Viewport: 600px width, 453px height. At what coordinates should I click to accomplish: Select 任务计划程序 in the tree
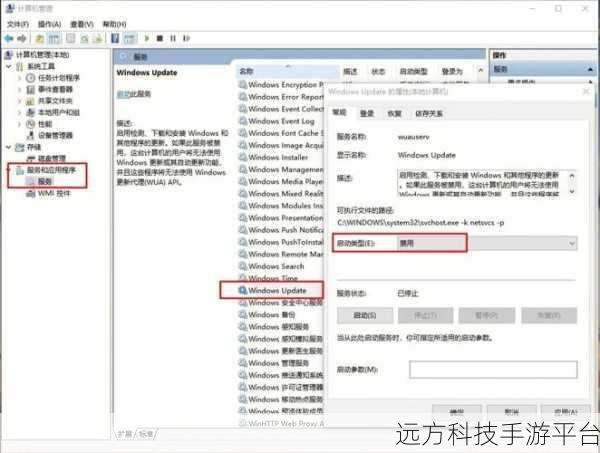click(x=59, y=78)
